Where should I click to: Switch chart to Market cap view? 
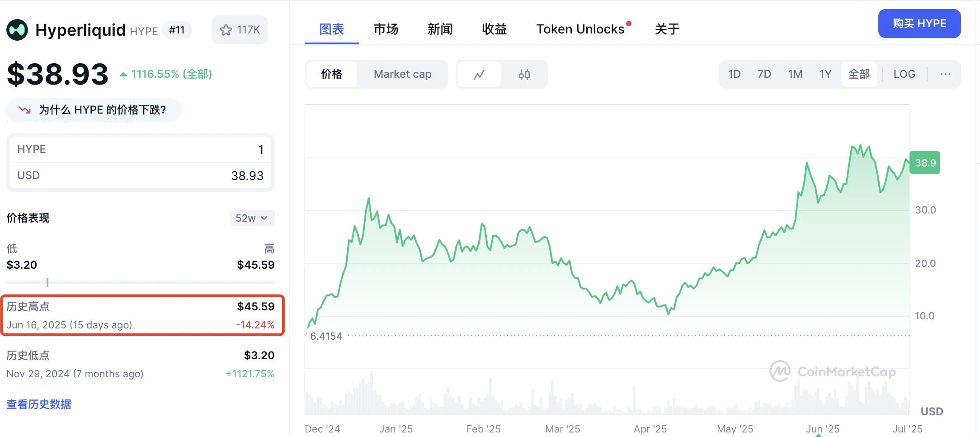pos(402,74)
